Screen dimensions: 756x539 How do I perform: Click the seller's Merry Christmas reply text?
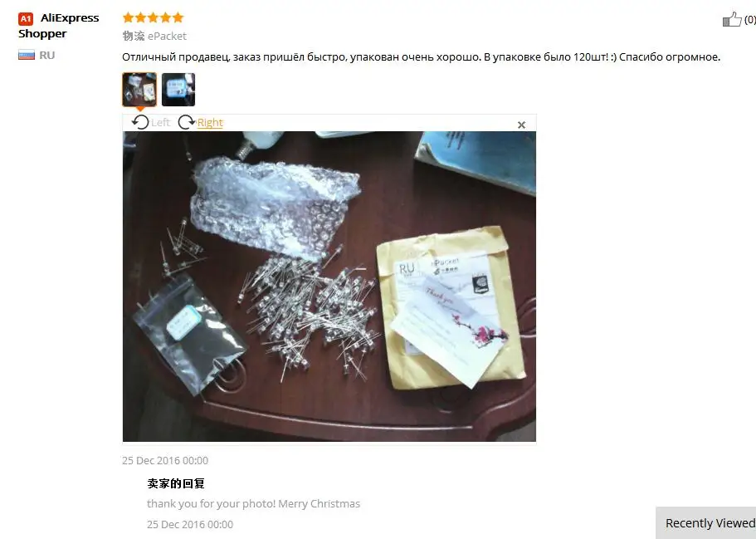pos(254,504)
